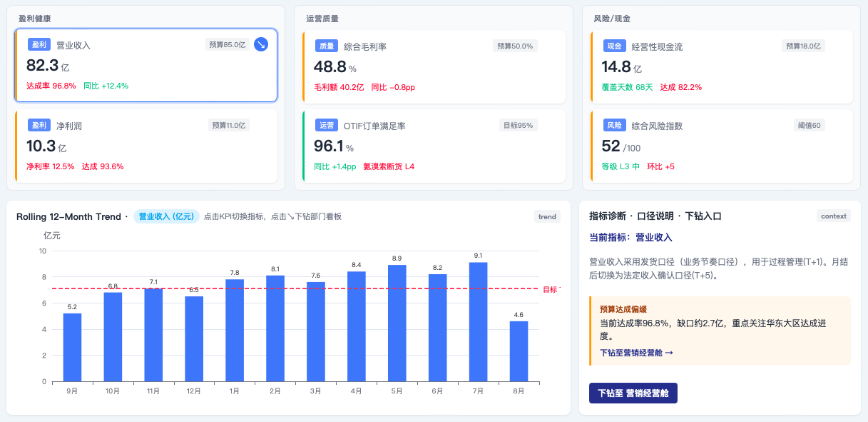868x422 pixels.
Task: Click the 10月 bar labeled 6.8
Action: pos(113,337)
